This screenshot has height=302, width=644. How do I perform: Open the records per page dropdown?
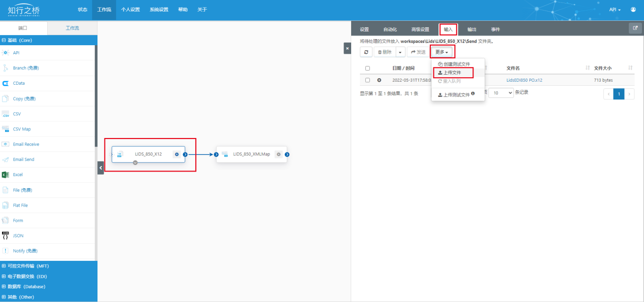click(x=500, y=93)
